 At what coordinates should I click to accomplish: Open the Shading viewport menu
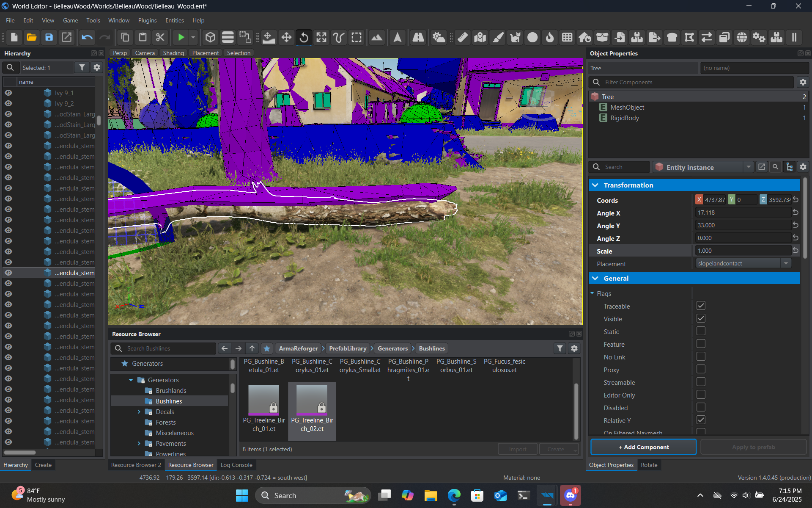[173, 53]
